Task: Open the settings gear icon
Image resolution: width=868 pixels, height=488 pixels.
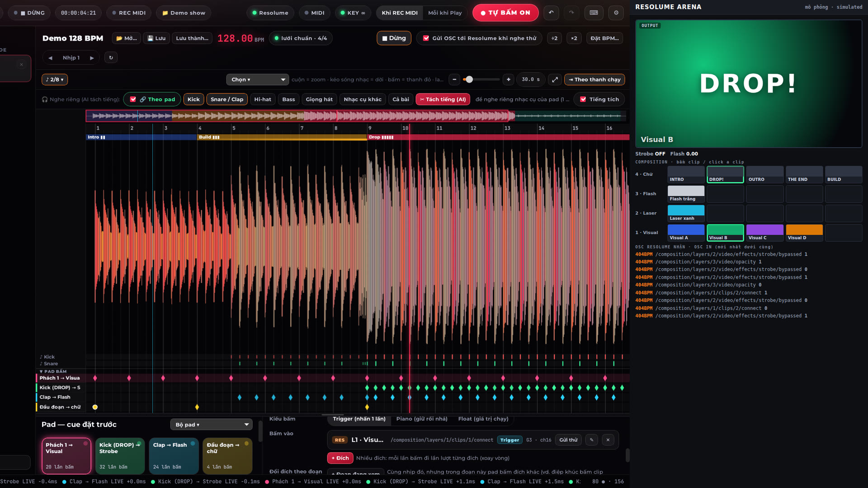Action: click(x=616, y=13)
